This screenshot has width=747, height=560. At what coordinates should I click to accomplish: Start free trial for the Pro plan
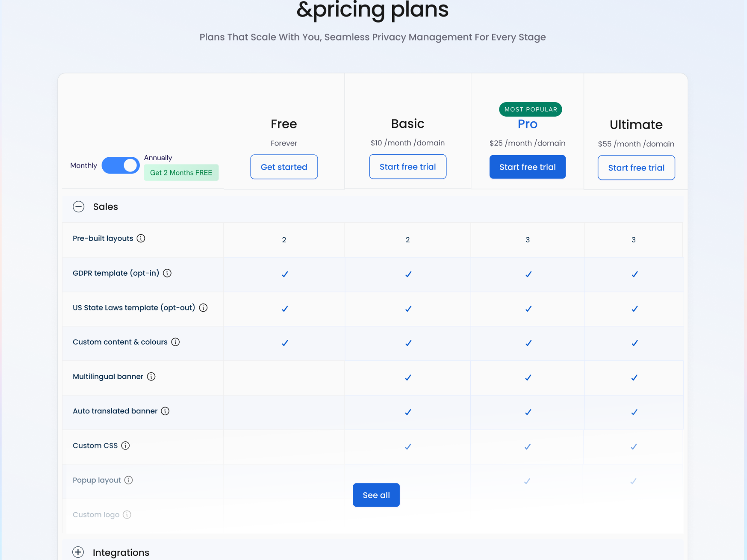527,166
